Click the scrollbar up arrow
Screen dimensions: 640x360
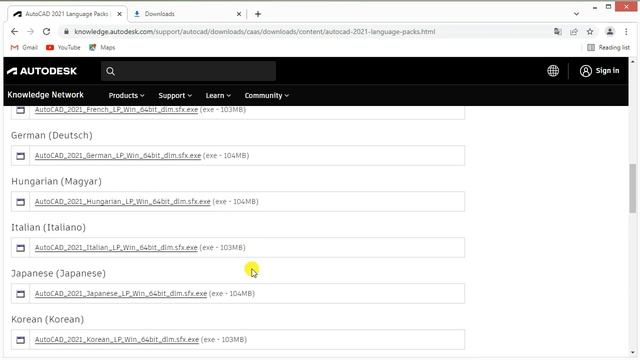[x=633, y=61]
